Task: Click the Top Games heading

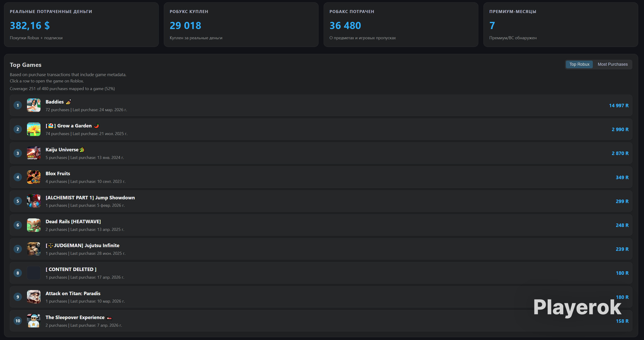Action: coord(26,65)
